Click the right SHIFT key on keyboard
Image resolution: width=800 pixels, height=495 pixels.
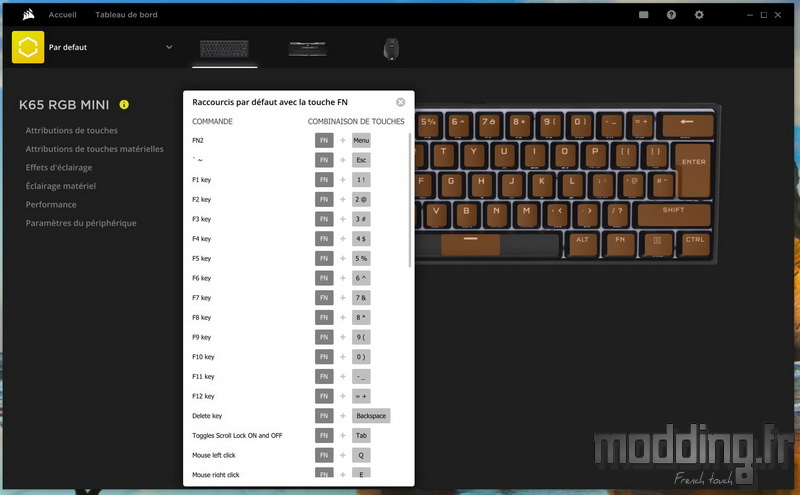pyautogui.click(x=674, y=214)
